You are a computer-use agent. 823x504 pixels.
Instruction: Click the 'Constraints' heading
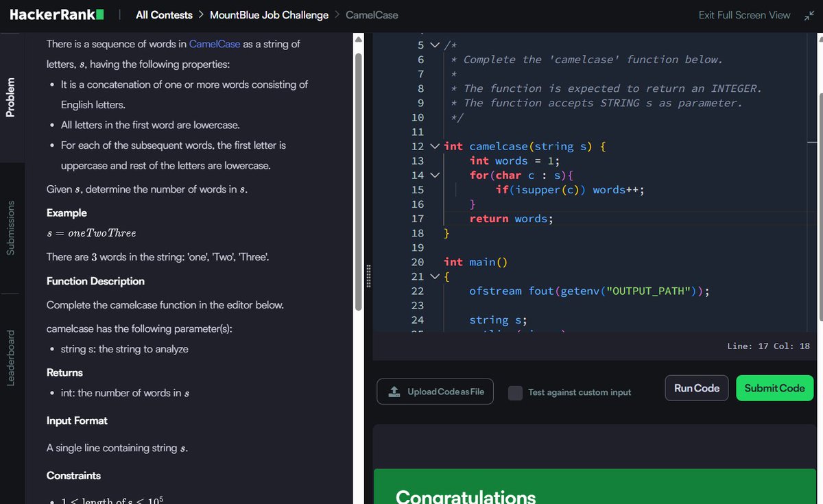click(73, 475)
